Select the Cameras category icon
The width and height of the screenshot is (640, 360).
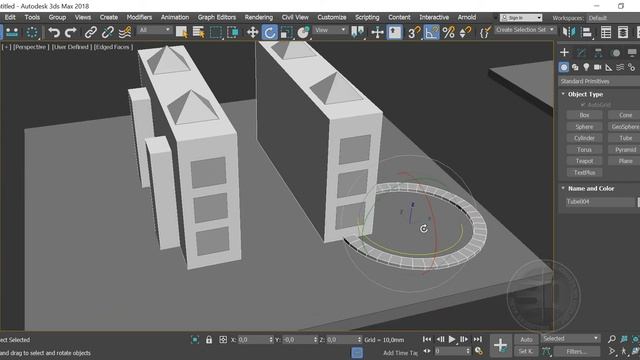(x=598, y=67)
